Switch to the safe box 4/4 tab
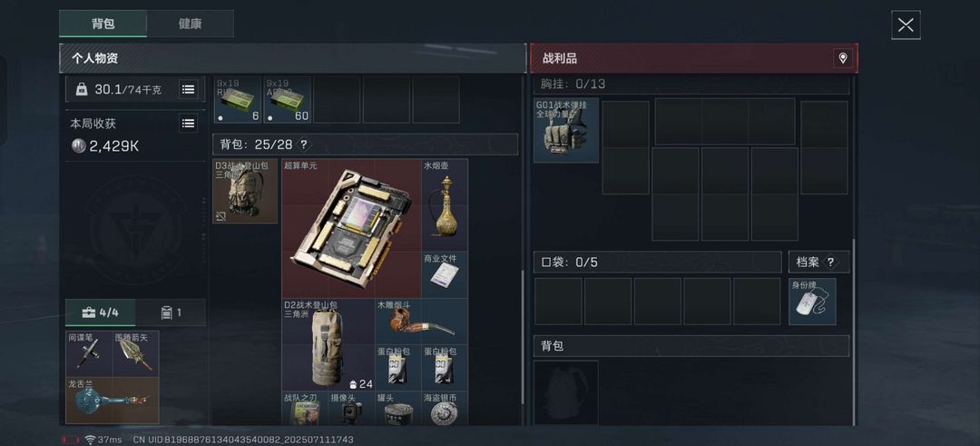 click(101, 312)
